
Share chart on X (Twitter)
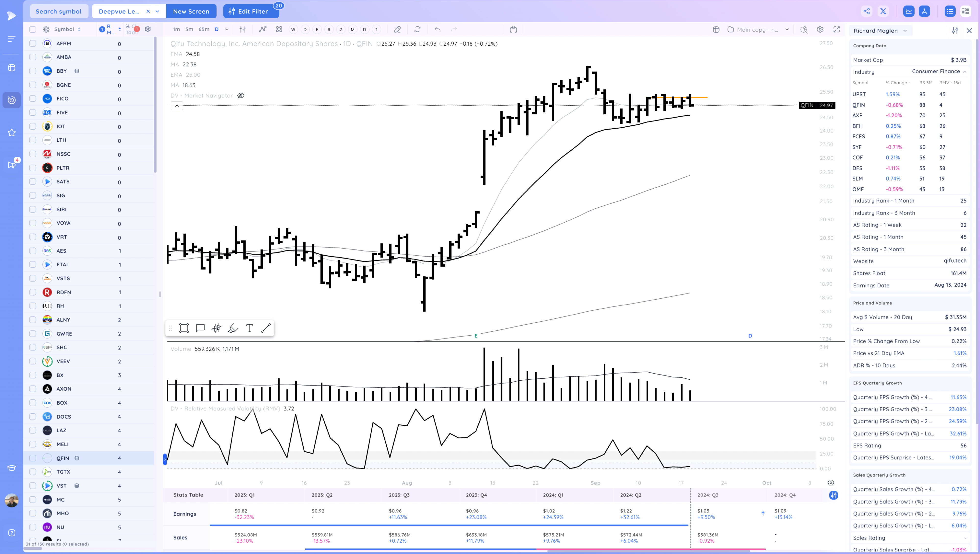(x=883, y=11)
